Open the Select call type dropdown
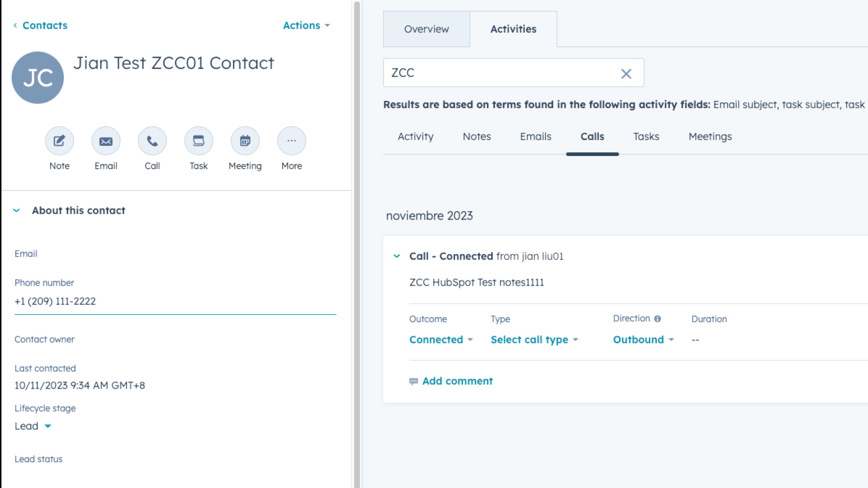Viewport: 868px width, 488px height. click(x=534, y=340)
